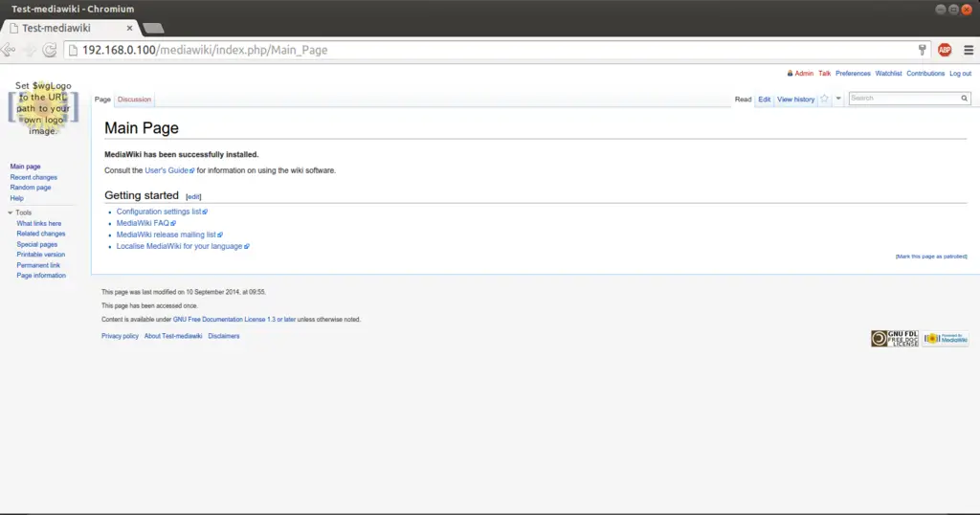Open the Adblock Plus extension icon
The height and width of the screenshot is (515, 980).
click(x=945, y=50)
